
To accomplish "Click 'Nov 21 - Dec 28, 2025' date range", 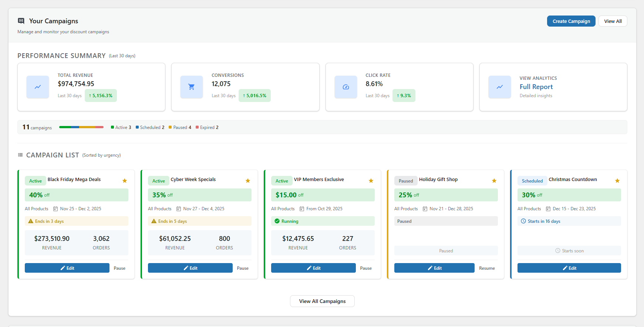I will (451, 209).
